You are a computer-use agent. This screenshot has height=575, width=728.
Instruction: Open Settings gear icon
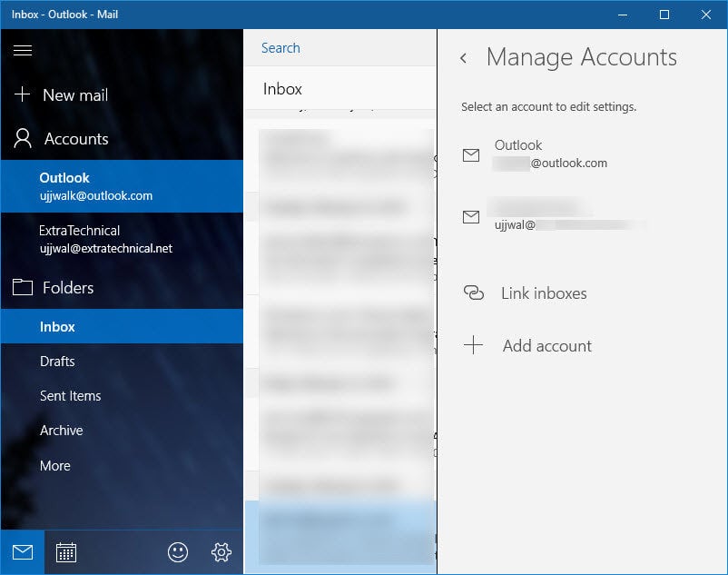click(221, 552)
